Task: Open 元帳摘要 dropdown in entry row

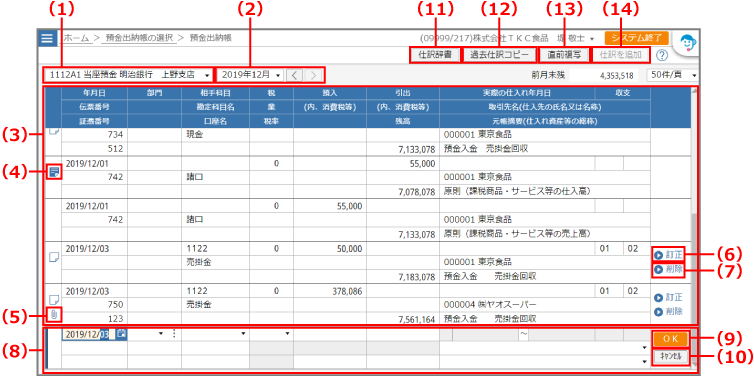Action: [644, 361]
